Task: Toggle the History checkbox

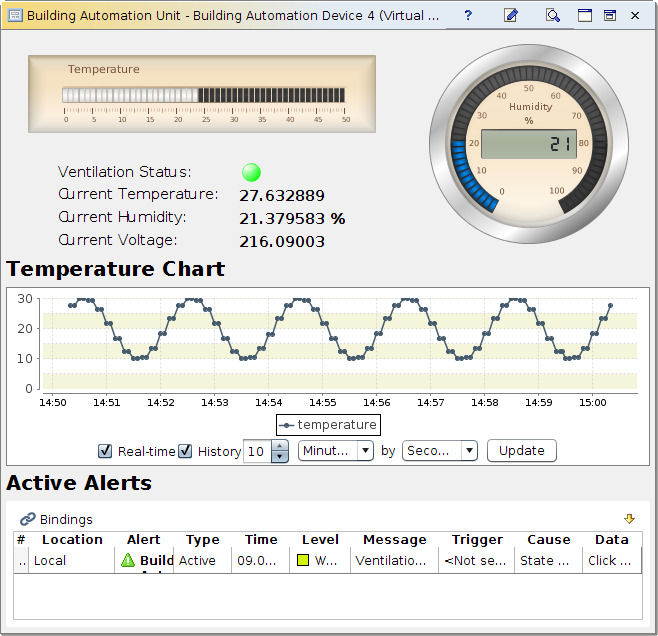Action: tap(185, 451)
